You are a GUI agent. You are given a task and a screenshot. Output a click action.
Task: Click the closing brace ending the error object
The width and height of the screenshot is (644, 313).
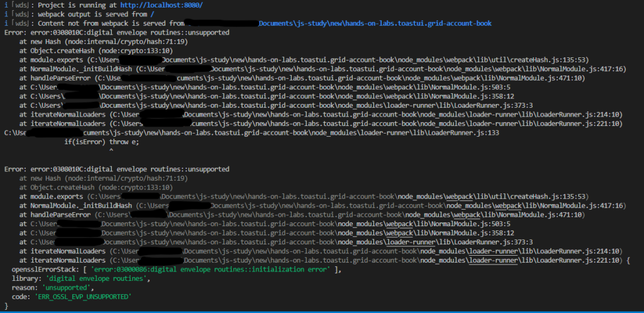point(6,306)
